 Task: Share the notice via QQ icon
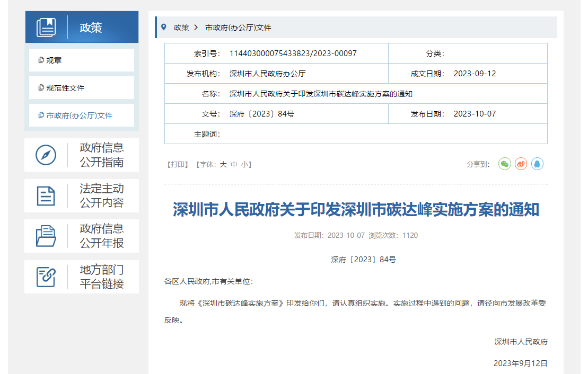tap(537, 164)
